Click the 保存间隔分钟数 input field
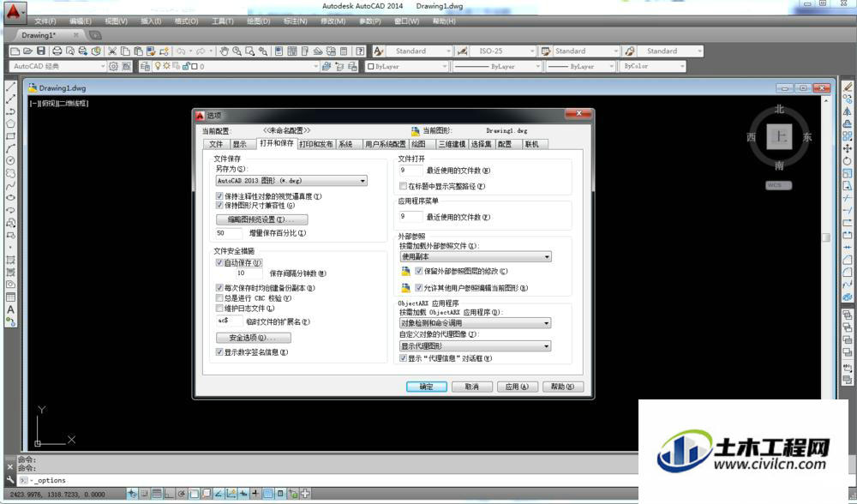The width and height of the screenshot is (857, 504). pyautogui.click(x=249, y=273)
